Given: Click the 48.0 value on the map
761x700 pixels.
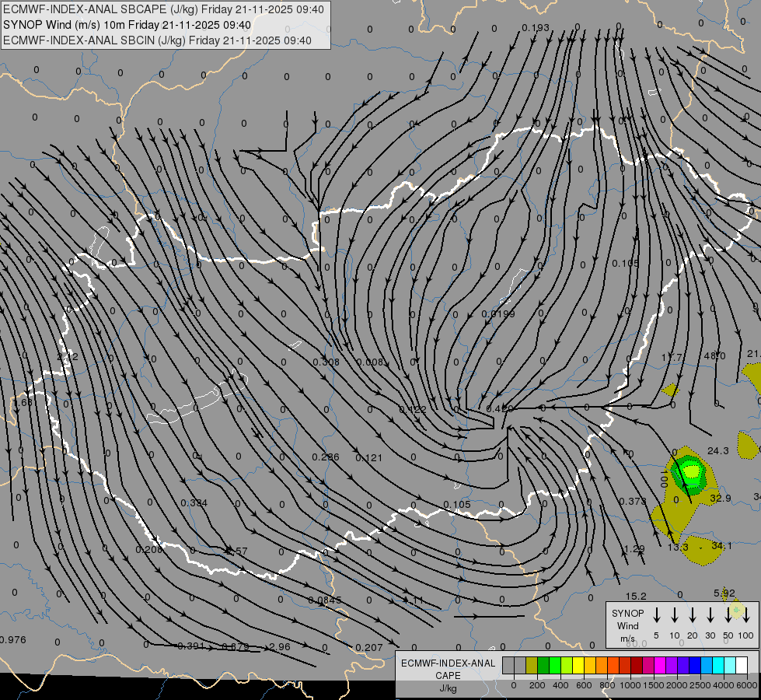Looking at the screenshot, I should [714, 356].
